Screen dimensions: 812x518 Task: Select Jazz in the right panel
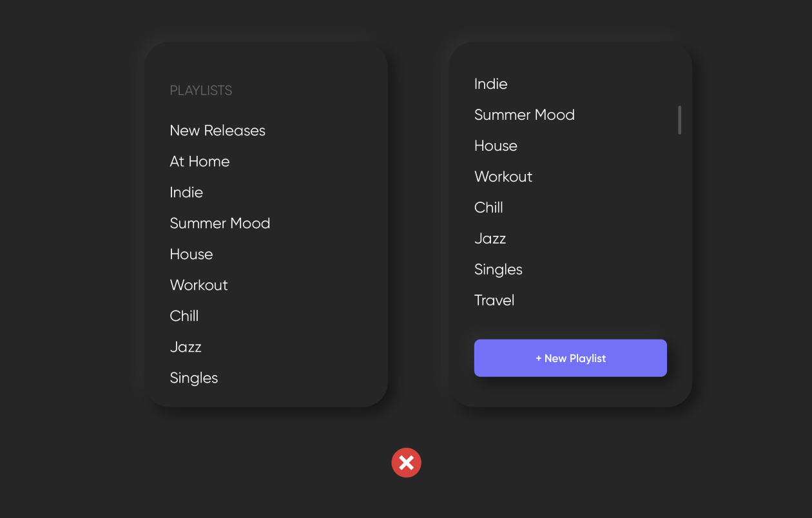(x=490, y=238)
